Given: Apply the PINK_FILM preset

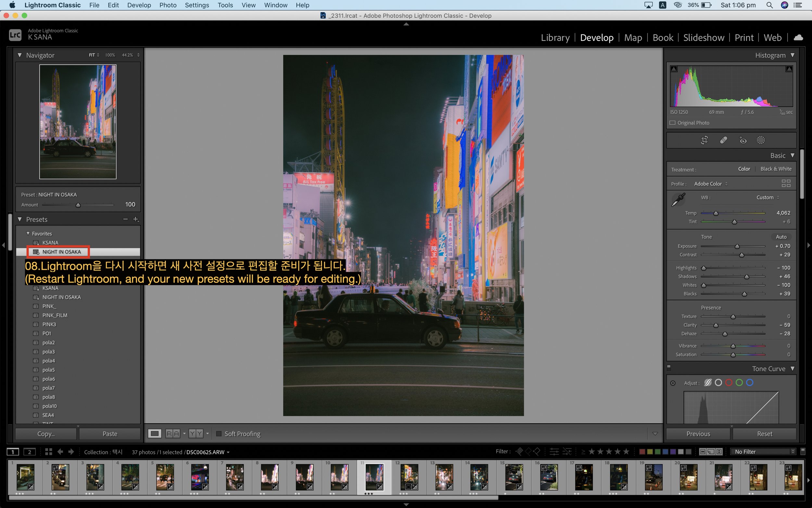Looking at the screenshot, I should 55,315.
